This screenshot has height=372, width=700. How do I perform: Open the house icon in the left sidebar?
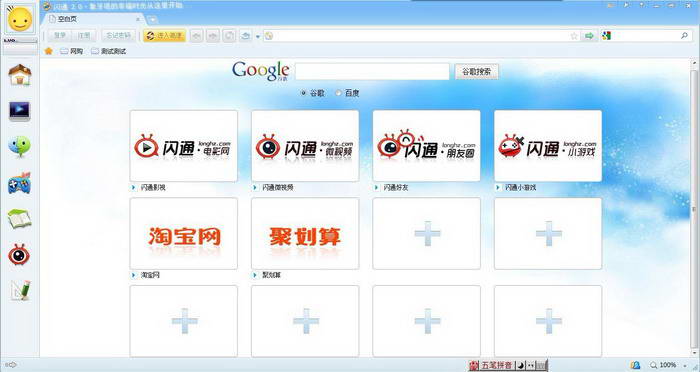tap(20, 75)
